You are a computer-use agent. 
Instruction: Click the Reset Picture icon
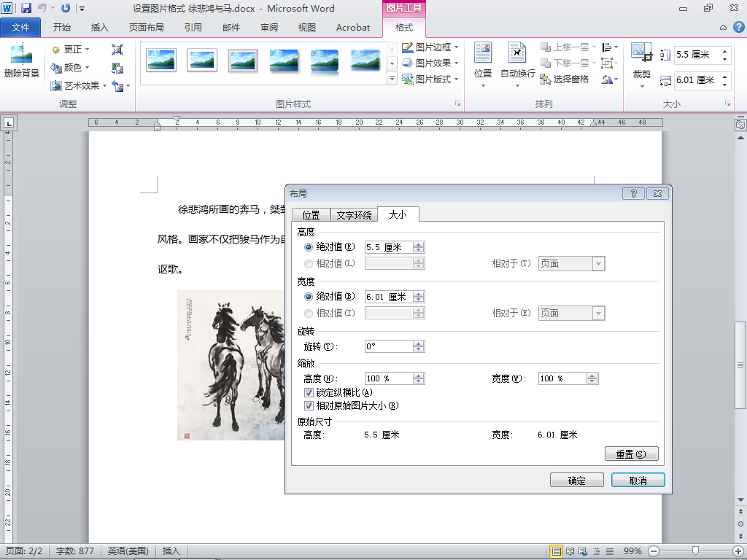point(117,86)
